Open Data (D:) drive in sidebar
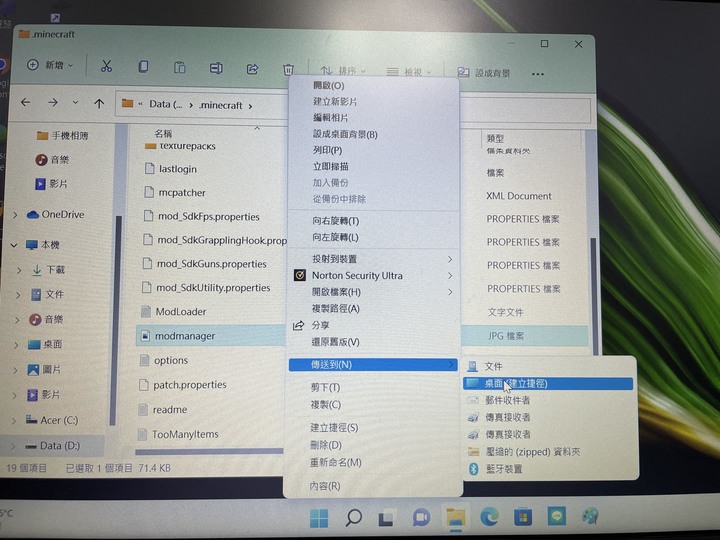The image size is (720, 540). click(53, 445)
